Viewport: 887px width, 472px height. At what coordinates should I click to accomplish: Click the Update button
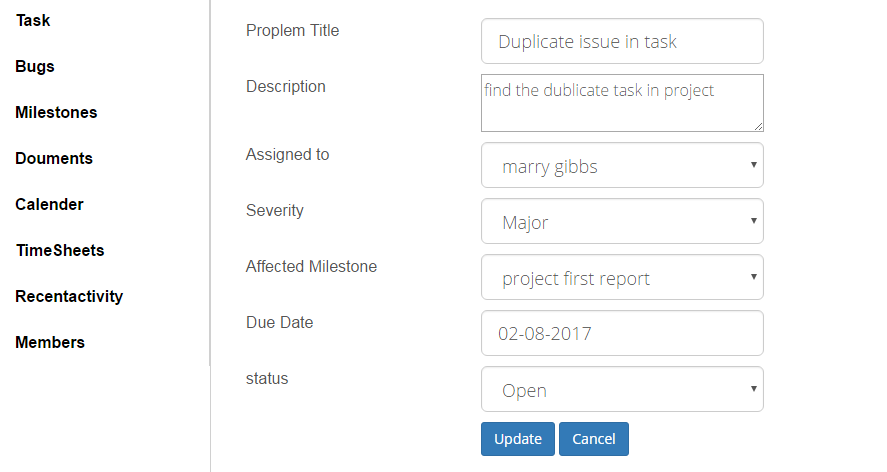tap(518, 439)
